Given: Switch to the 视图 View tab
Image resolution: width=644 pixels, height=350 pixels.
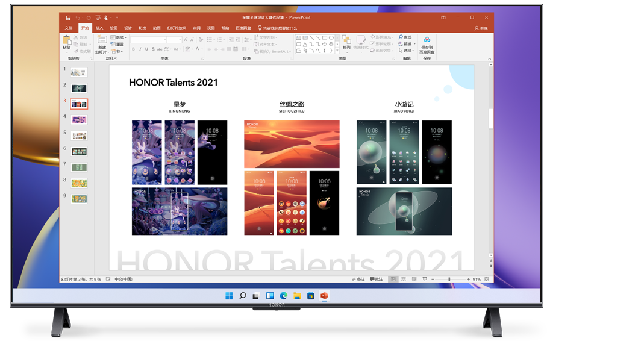Looking at the screenshot, I should 211,28.
